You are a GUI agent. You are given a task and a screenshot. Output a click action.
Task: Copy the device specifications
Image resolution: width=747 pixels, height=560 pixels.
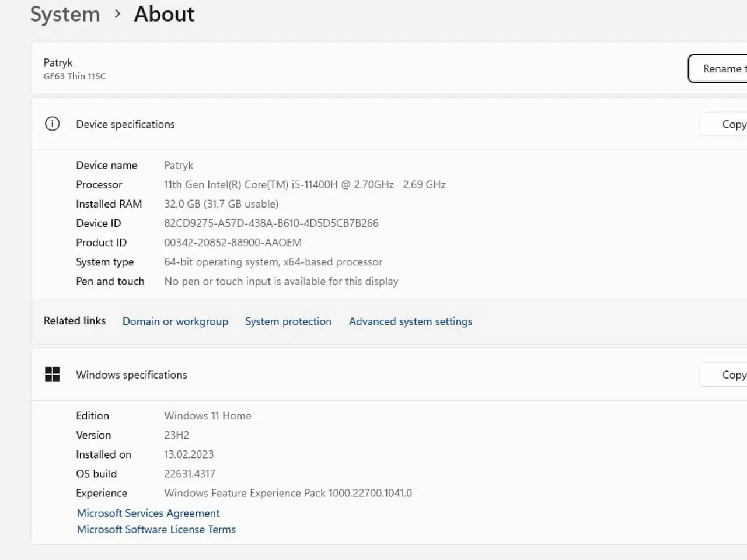tap(724, 124)
